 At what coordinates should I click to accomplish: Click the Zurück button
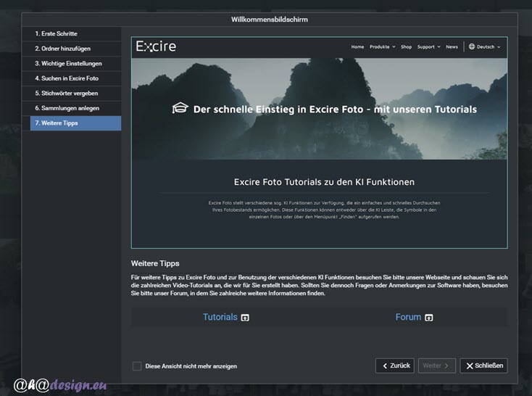tap(395, 366)
